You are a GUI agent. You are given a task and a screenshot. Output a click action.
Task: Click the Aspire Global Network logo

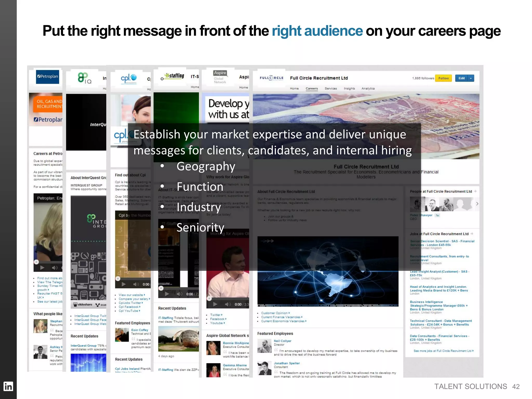click(220, 77)
